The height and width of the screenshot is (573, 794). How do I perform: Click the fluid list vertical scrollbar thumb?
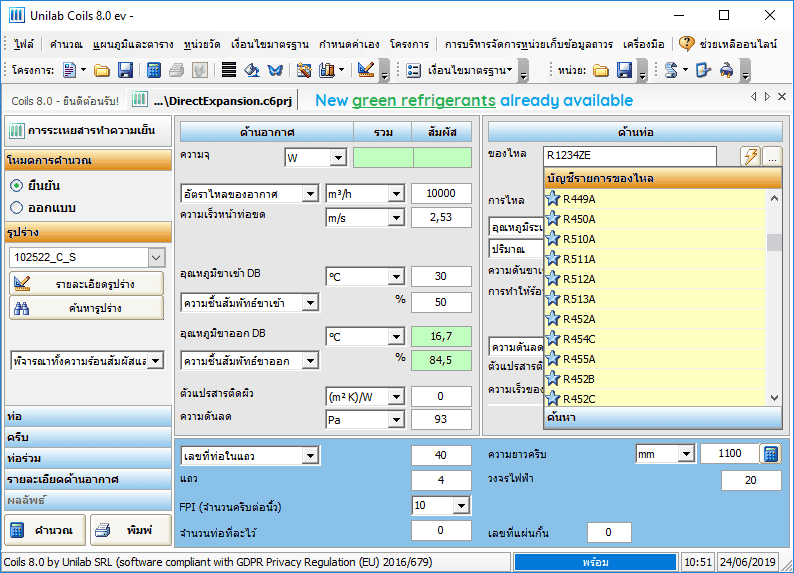[774, 242]
